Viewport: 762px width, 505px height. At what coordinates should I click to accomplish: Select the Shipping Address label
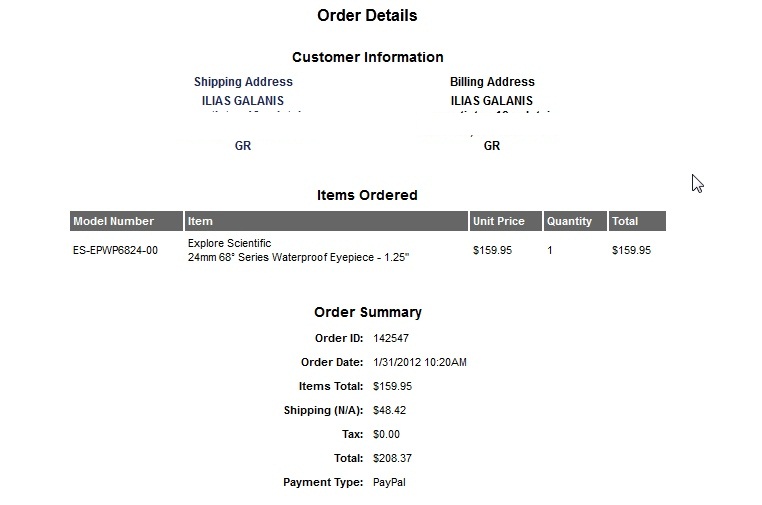click(243, 82)
